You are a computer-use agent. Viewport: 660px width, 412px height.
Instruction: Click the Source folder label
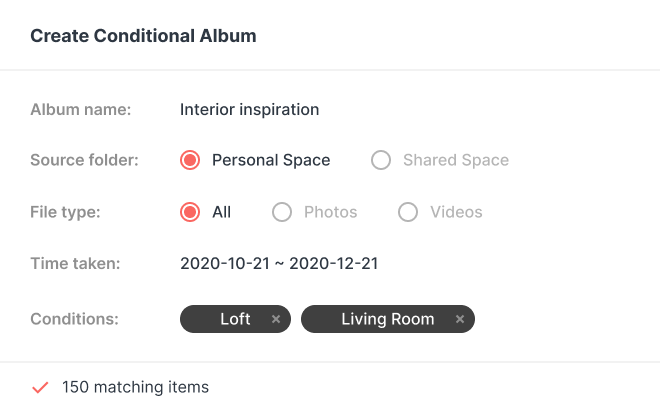[84, 160]
